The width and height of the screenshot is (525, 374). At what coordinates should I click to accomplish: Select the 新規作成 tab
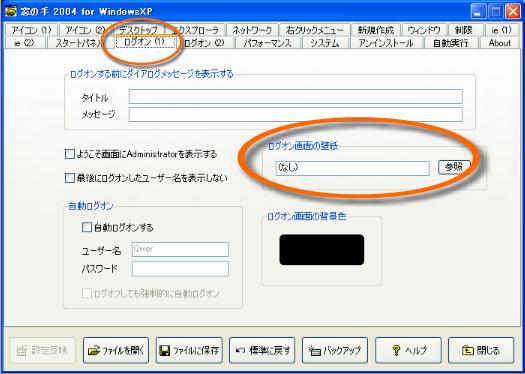tap(376, 30)
